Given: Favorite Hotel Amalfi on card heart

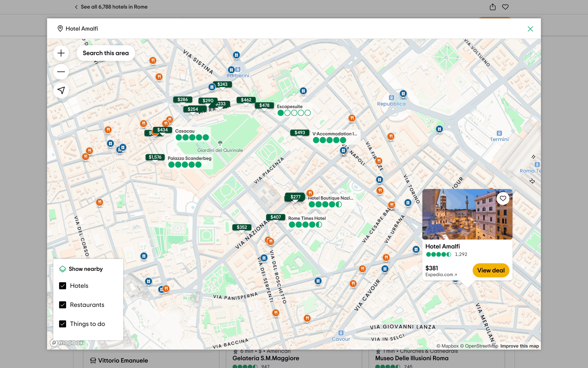Looking at the screenshot, I should click(x=503, y=198).
